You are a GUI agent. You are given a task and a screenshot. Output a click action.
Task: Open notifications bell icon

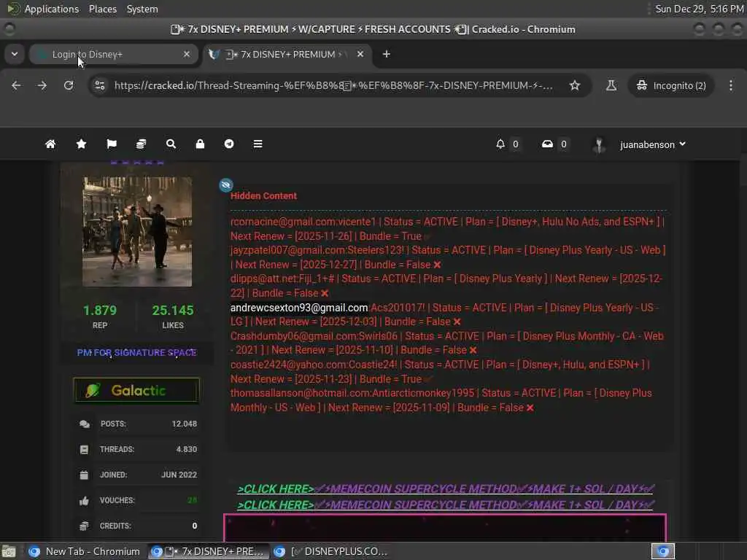coord(500,144)
